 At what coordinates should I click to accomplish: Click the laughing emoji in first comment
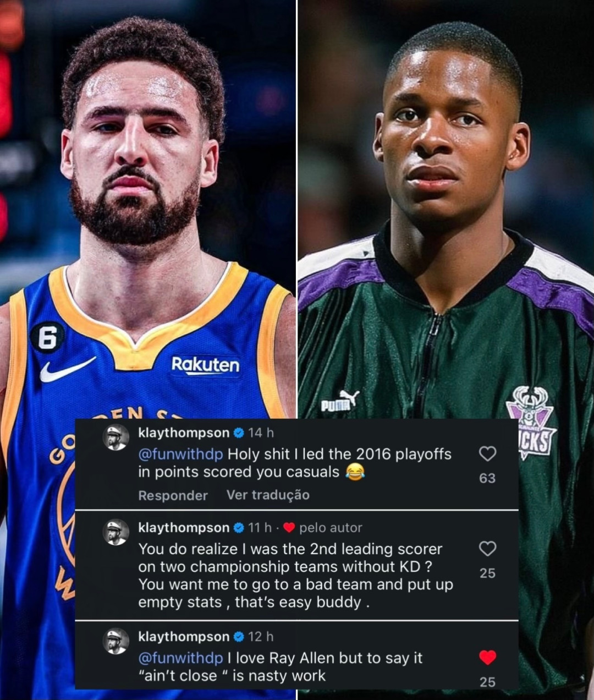click(x=355, y=472)
